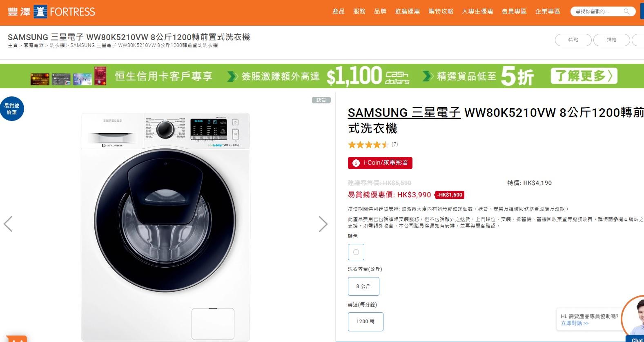Screen dimensions: 644x342
Task: Click the fourth rating star
Action: click(x=377, y=145)
